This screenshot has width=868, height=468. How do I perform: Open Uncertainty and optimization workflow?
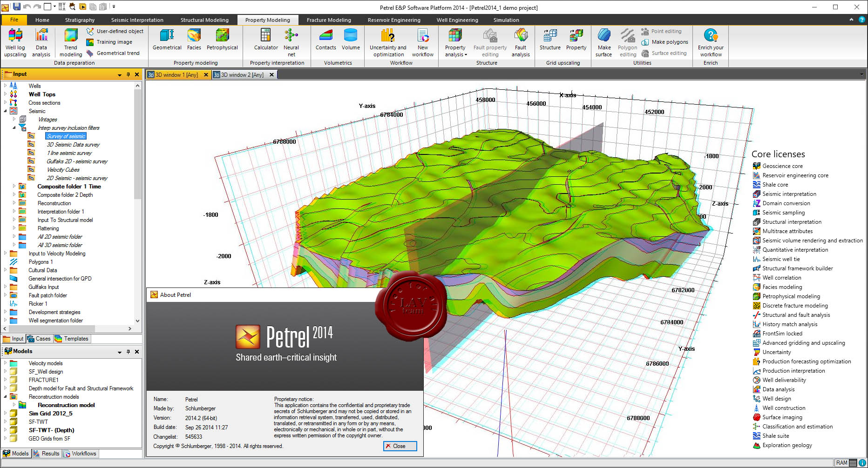point(388,42)
